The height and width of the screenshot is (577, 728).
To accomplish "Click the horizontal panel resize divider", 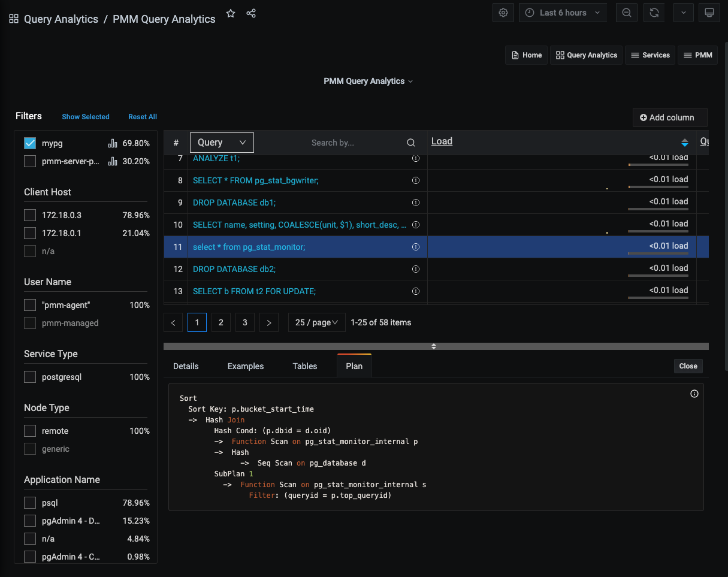I will (434, 346).
